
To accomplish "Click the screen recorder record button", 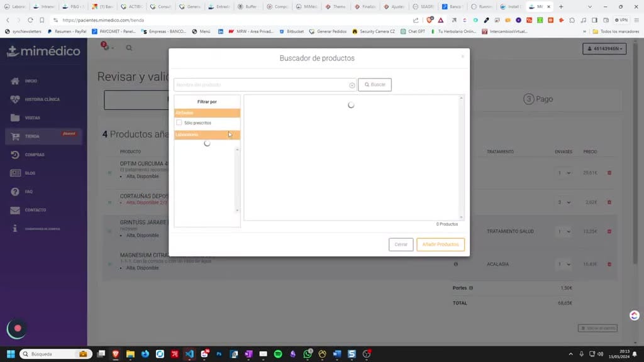I will pyautogui.click(x=17, y=328).
